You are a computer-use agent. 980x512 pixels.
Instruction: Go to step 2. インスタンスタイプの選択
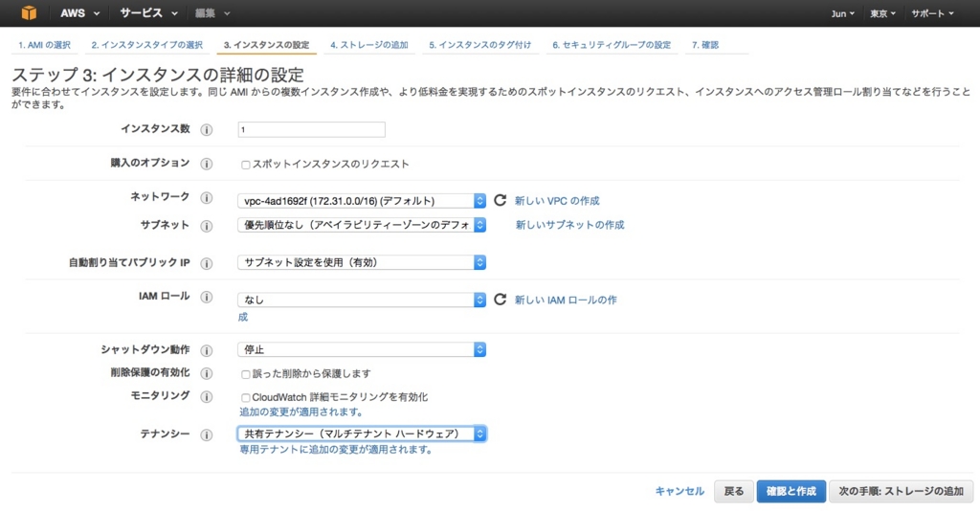click(146, 45)
